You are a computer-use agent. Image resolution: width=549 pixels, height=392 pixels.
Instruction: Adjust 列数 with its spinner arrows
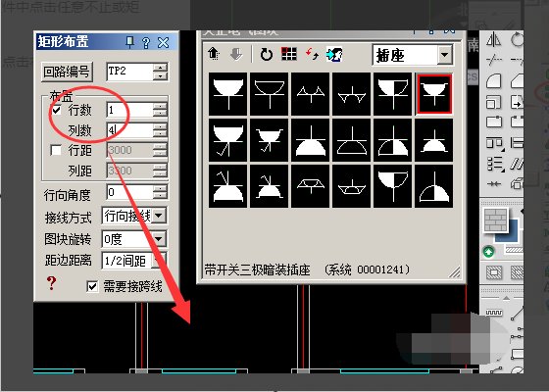[x=161, y=131]
